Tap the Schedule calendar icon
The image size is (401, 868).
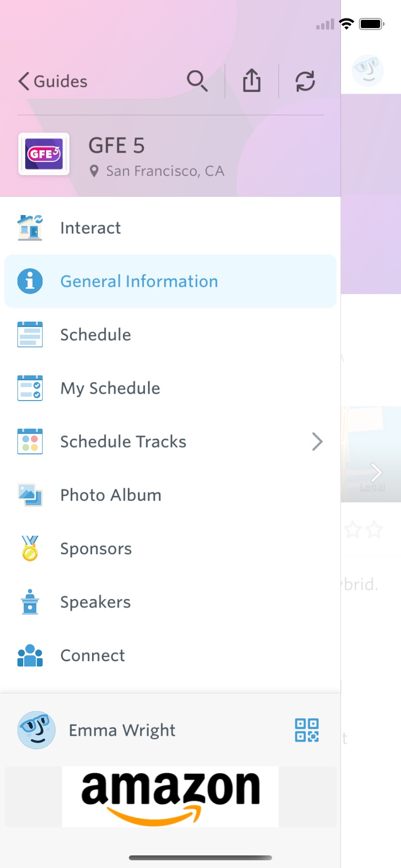[x=30, y=334]
